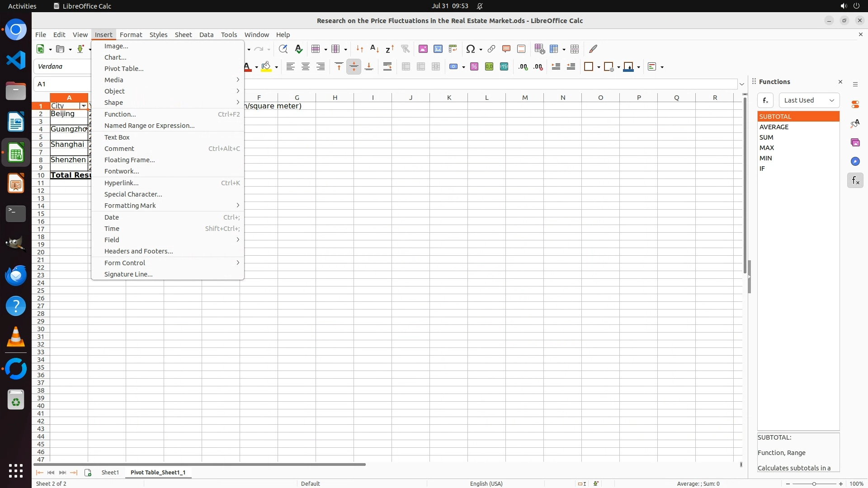Click Hyperlink... menu entry

pos(121,183)
